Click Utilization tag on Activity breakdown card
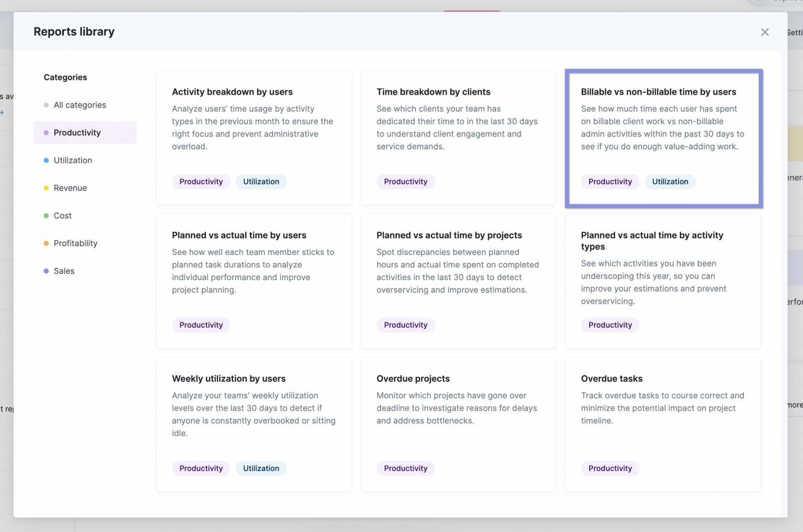 click(261, 182)
